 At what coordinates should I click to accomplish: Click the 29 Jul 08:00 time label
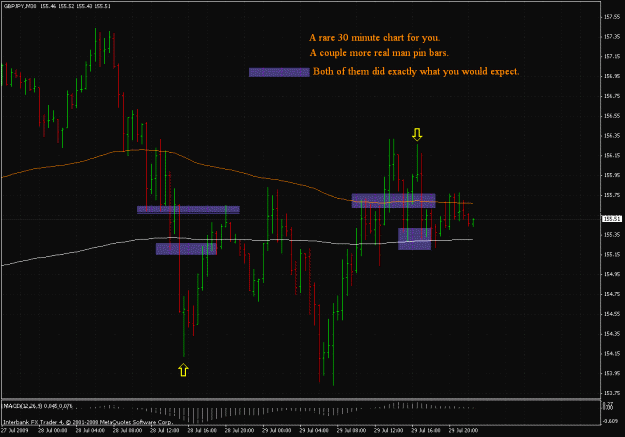351,431
